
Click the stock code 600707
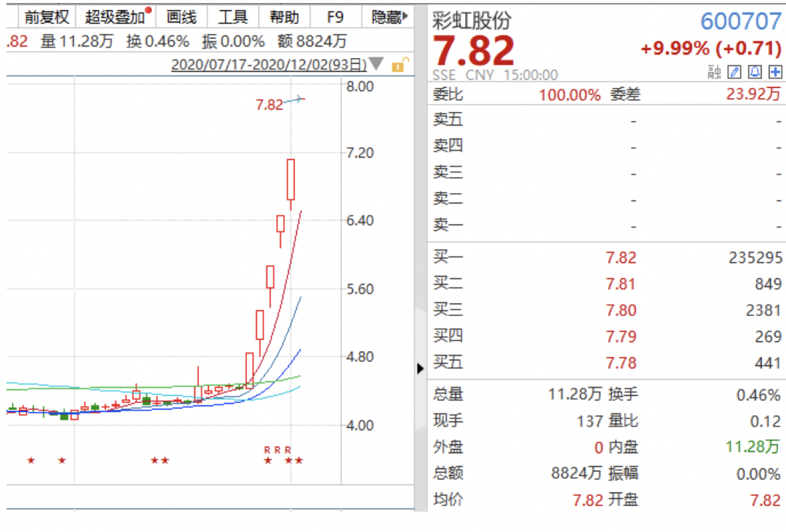click(741, 22)
